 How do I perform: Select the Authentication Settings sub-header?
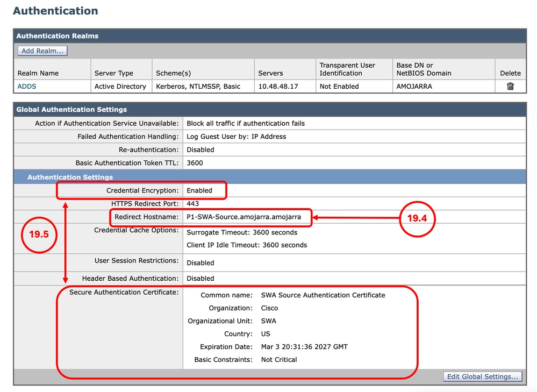pos(69,176)
